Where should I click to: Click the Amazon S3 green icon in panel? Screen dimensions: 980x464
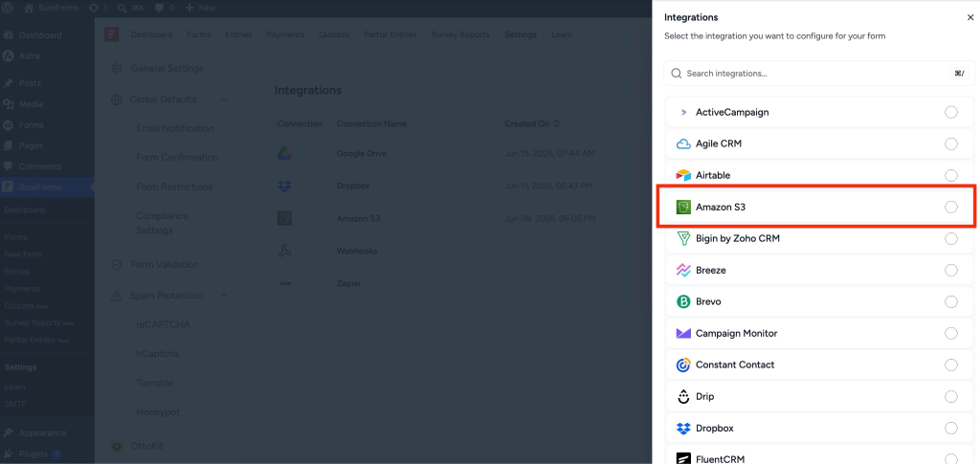click(683, 207)
